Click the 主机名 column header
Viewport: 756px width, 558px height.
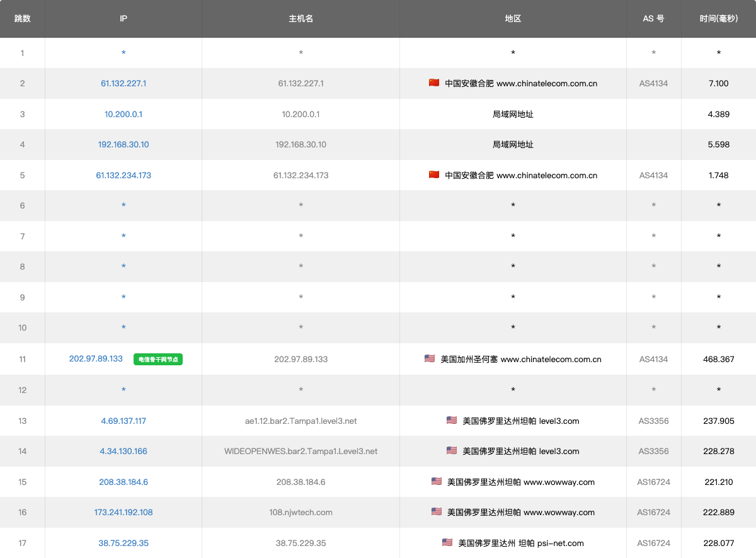click(x=301, y=19)
